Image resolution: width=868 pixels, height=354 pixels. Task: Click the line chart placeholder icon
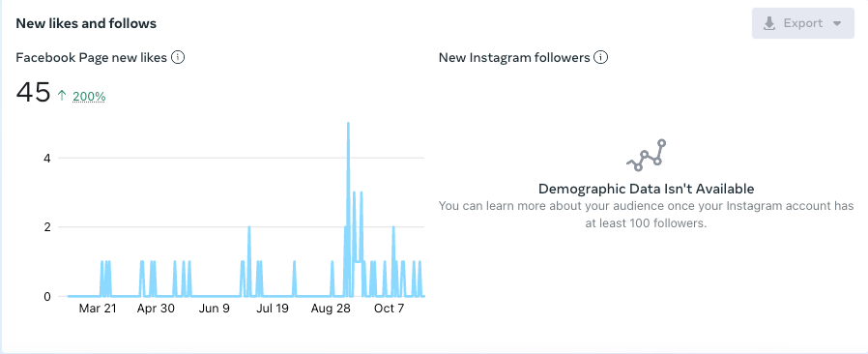pyautogui.click(x=646, y=155)
